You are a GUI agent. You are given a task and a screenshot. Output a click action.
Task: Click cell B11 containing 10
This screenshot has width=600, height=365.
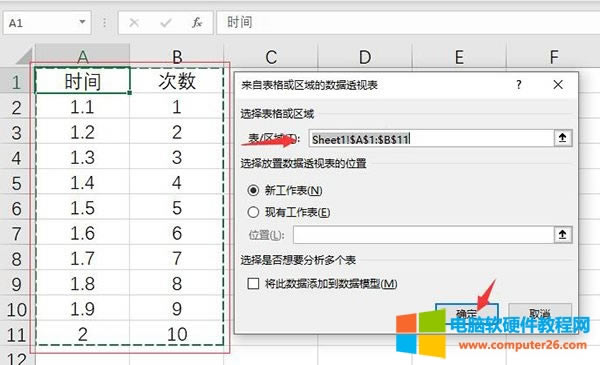(x=177, y=334)
